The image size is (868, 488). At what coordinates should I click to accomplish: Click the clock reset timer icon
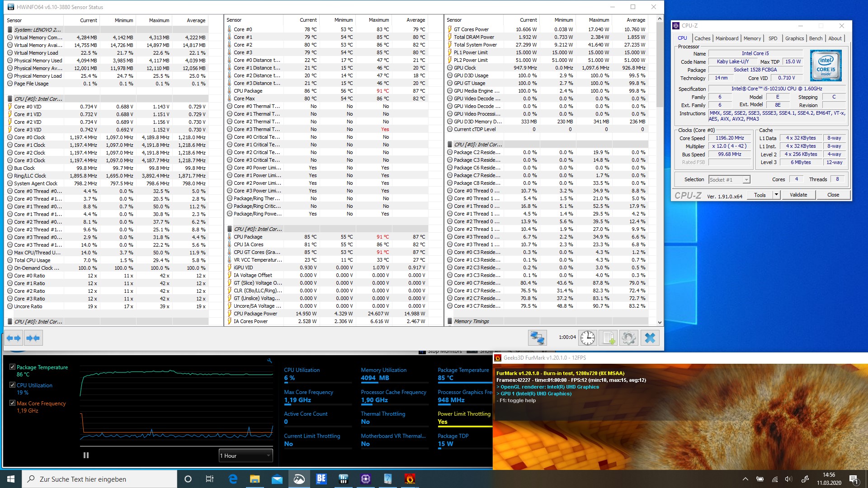(587, 338)
